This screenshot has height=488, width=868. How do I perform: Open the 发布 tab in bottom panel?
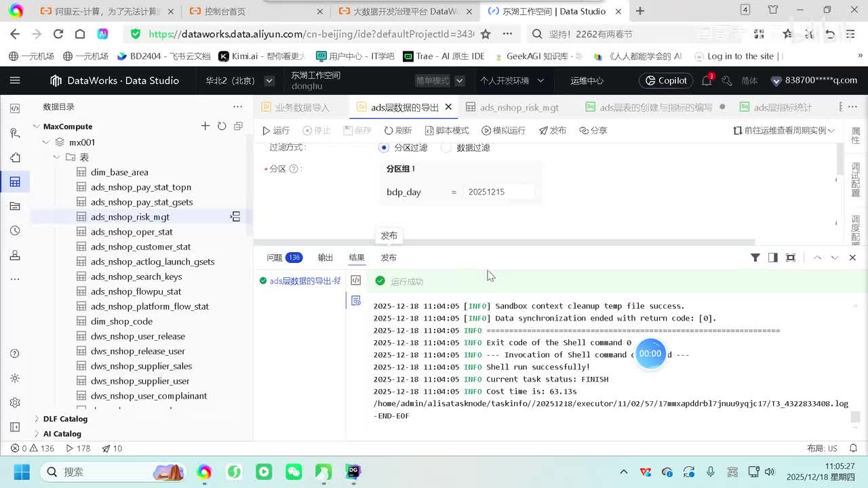pyautogui.click(x=389, y=258)
